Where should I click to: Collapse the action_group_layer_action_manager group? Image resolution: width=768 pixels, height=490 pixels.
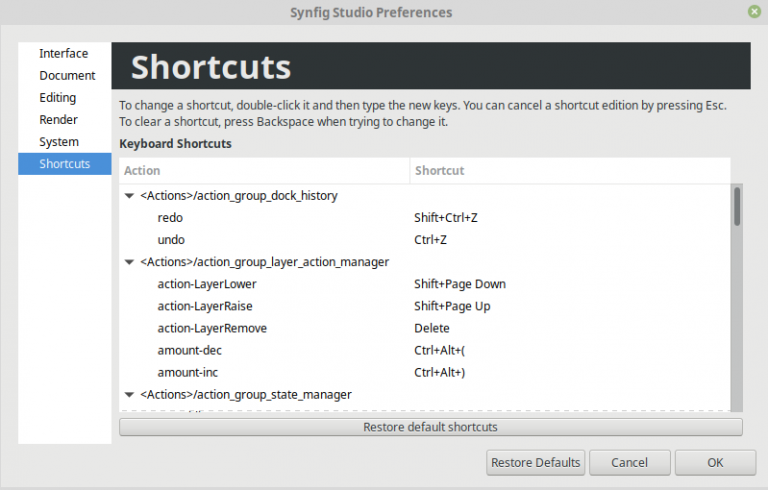129,262
